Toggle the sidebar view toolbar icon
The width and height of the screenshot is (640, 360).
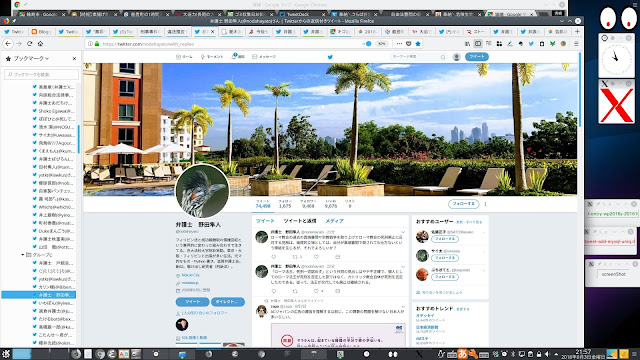point(478,44)
